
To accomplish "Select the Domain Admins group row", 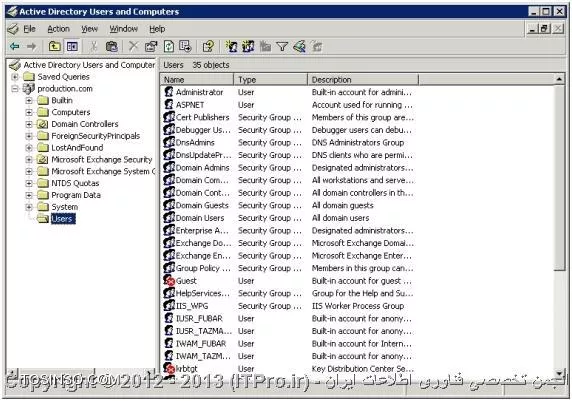I will pyautogui.click(x=289, y=167).
